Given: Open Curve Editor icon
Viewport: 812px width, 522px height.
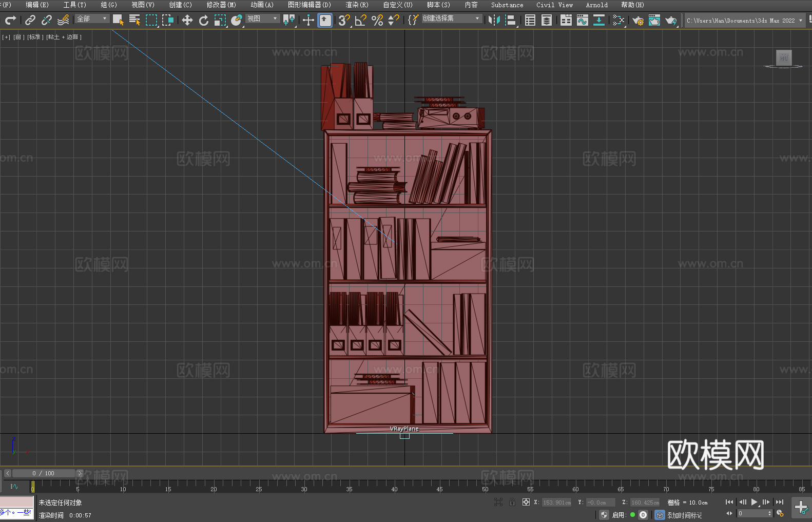Looking at the screenshot, I should click(583, 20).
